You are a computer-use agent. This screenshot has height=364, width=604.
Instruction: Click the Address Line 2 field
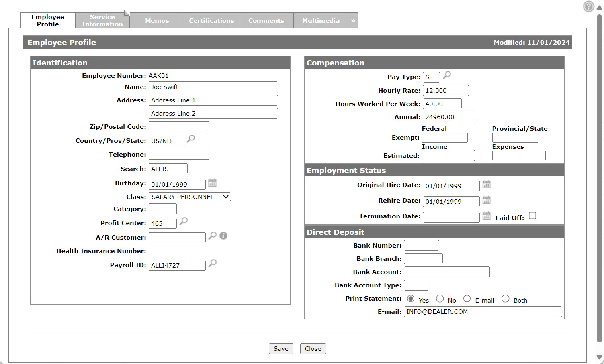click(x=213, y=113)
